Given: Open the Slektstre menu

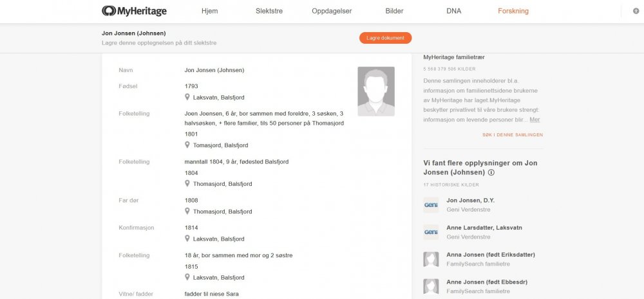Looking at the screenshot, I should [x=269, y=11].
